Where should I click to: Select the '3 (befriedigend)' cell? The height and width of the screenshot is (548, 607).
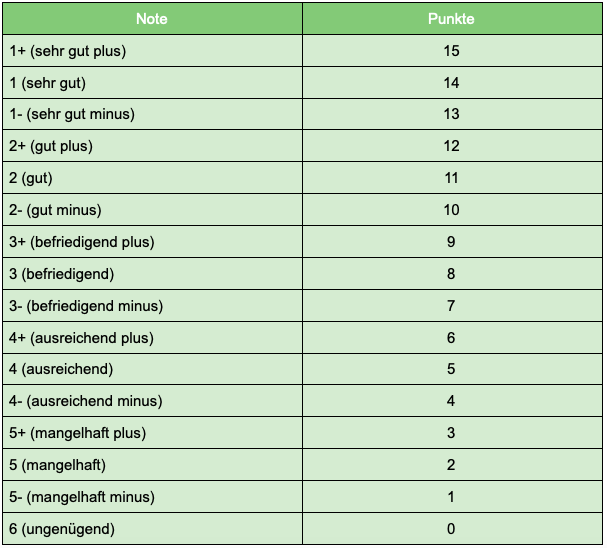pos(153,274)
